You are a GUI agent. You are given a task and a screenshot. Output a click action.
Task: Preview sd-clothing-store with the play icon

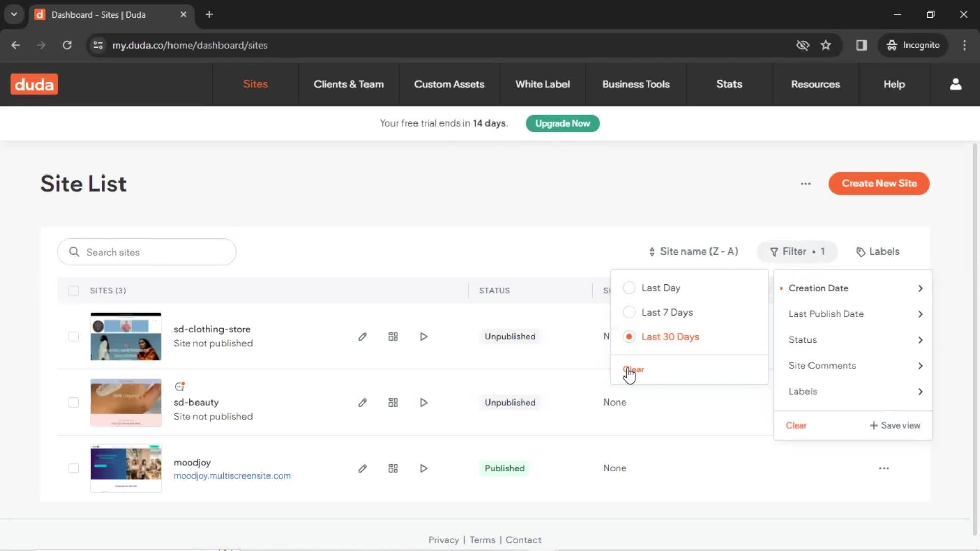(424, 337)
